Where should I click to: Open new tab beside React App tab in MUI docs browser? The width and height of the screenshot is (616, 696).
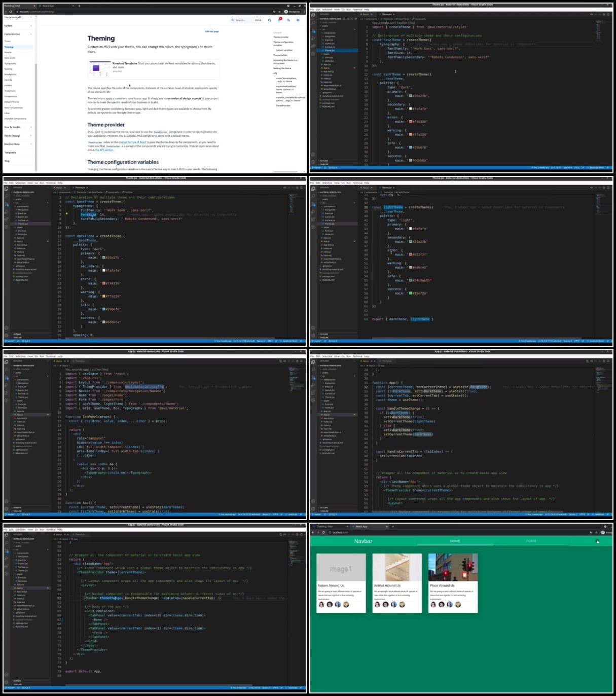pos(79,6)
